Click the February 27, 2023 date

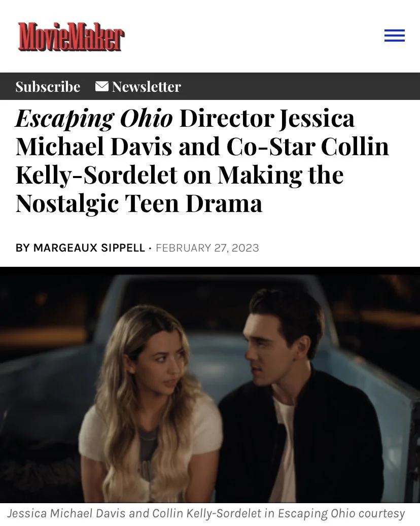207,248
